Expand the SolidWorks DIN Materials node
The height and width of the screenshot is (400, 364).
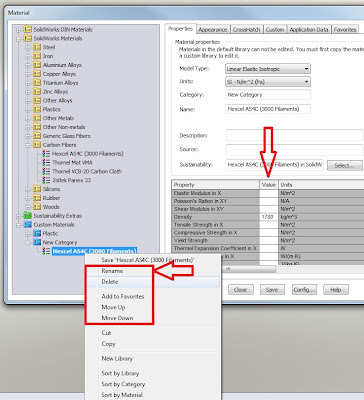pos(19,30)
